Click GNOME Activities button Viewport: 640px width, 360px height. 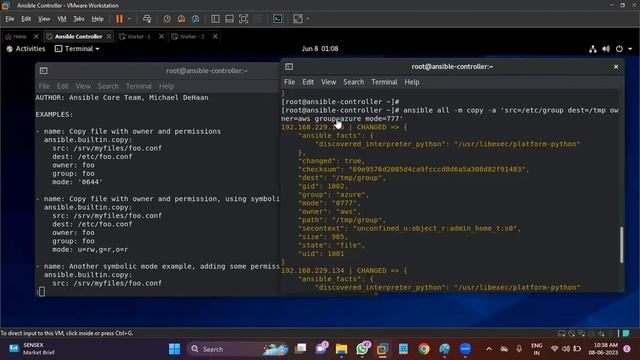click(26, 49)
